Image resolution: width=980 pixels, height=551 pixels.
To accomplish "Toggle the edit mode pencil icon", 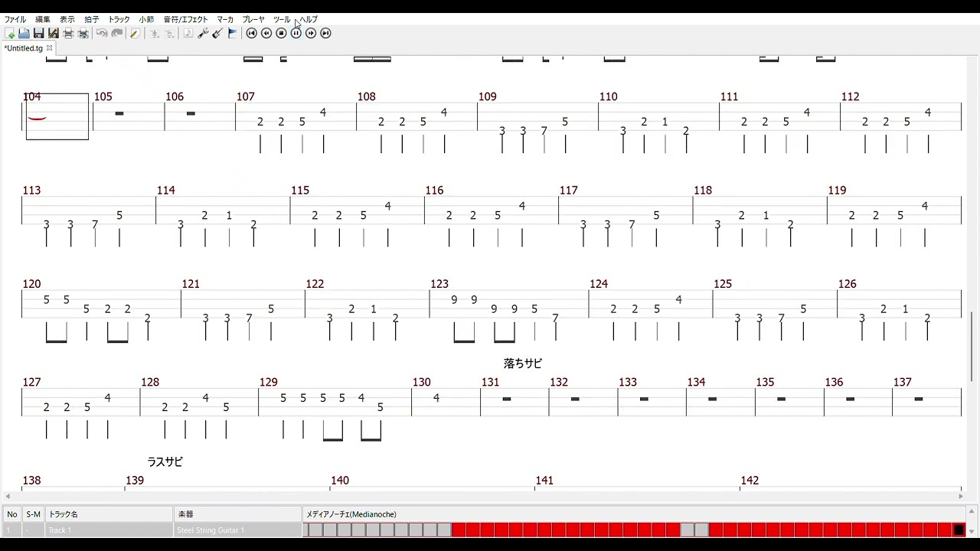I will click(135, 33).
